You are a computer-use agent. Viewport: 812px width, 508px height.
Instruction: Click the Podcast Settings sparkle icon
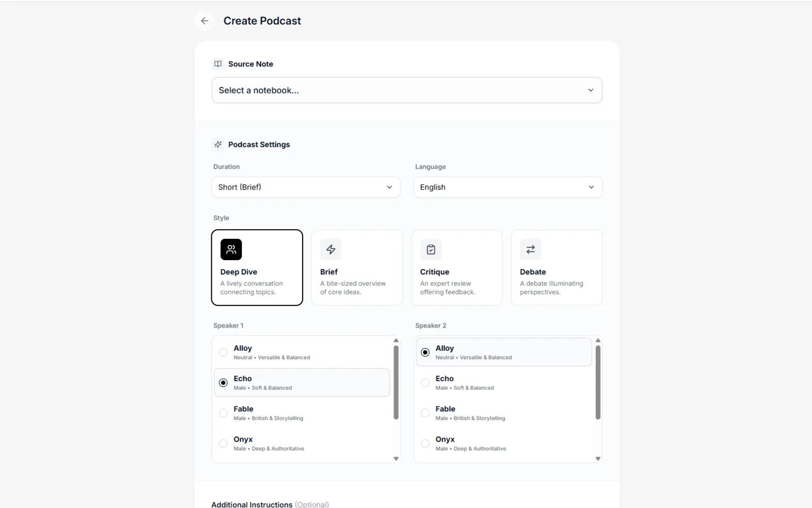[218, 145]
